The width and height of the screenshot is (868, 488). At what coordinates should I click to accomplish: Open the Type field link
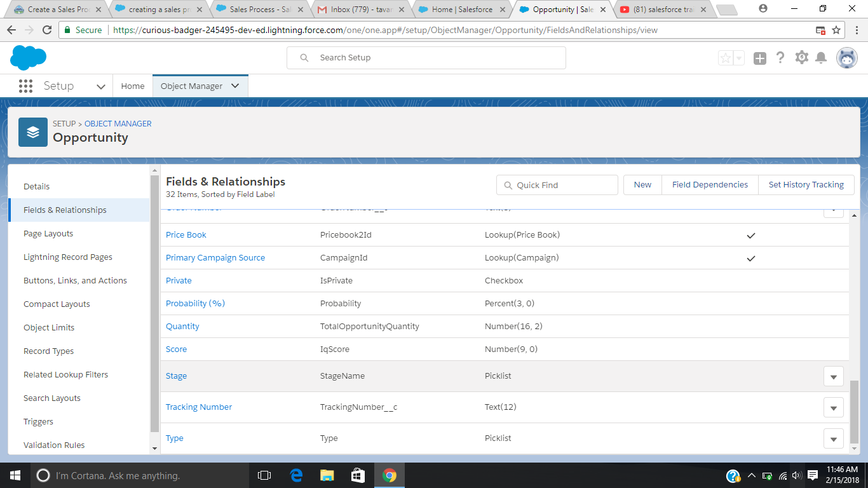point(174,438)
